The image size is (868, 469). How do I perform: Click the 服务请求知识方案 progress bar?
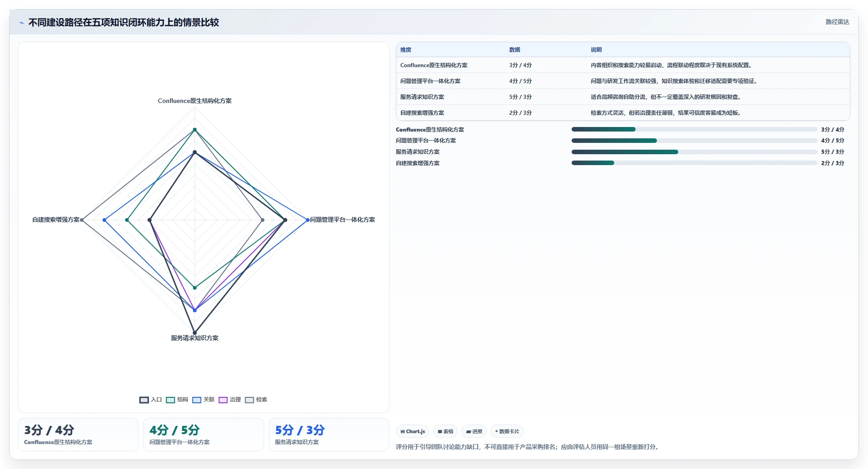pos(694,152)
